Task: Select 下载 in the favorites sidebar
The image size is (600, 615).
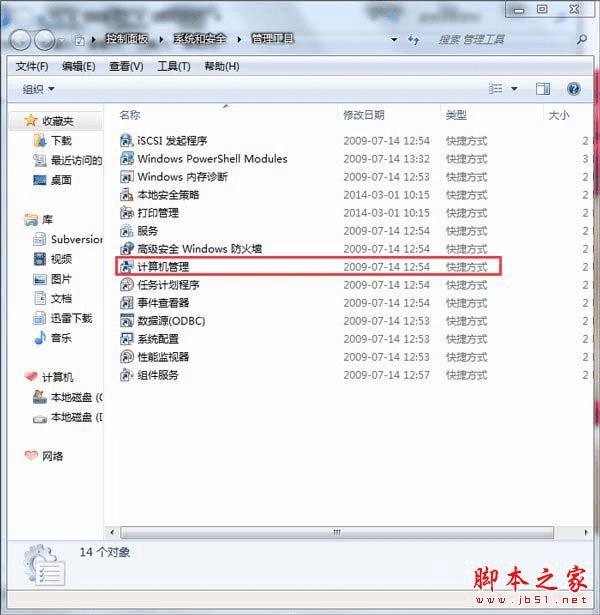Action: tap(61, 140)
